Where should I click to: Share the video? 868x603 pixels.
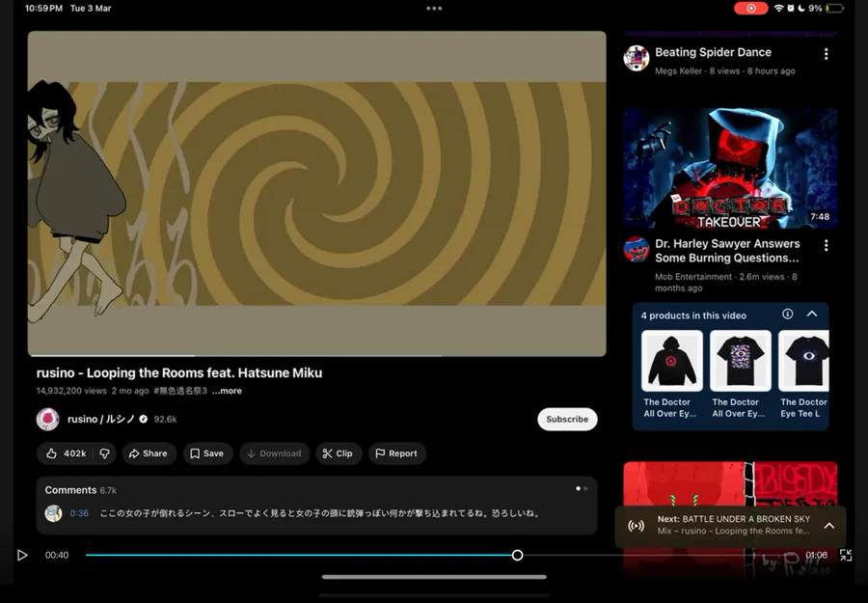coord(148,453)
